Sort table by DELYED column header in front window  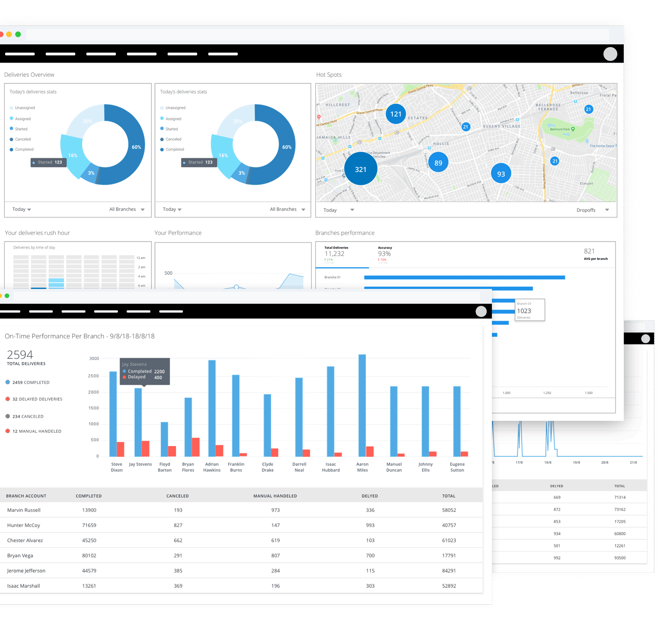coord(370,496)
